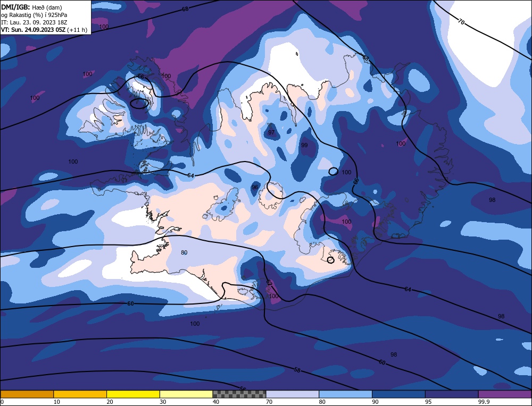
Task: Click the dark orange 0–10 legend swatch
Action: [27, 394]
